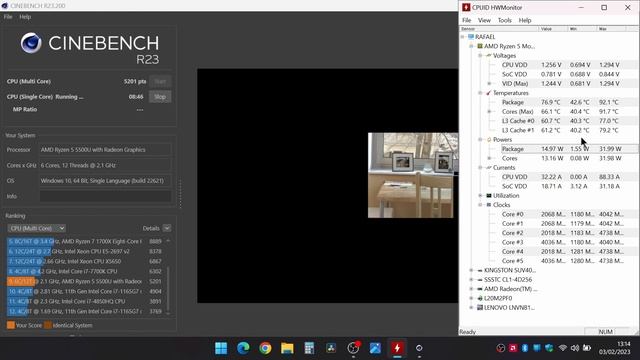Viewport: 640px width, 360px height.
Task: Switch to HWMonitor taskbar icon
Action: 397,348
